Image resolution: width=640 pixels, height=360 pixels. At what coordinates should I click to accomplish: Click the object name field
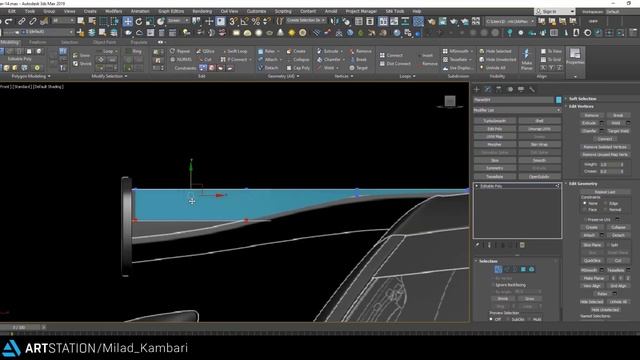pos(513,100)
